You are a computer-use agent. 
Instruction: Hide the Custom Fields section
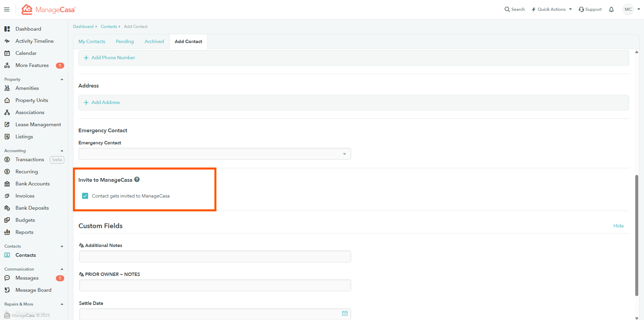click(618, 226)
